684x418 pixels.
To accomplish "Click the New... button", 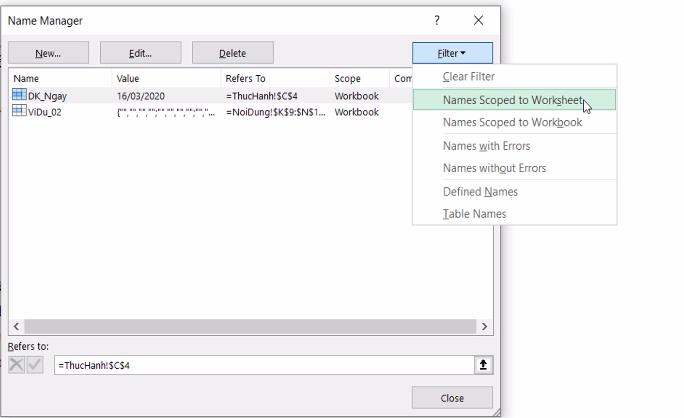I will [48, 53].
